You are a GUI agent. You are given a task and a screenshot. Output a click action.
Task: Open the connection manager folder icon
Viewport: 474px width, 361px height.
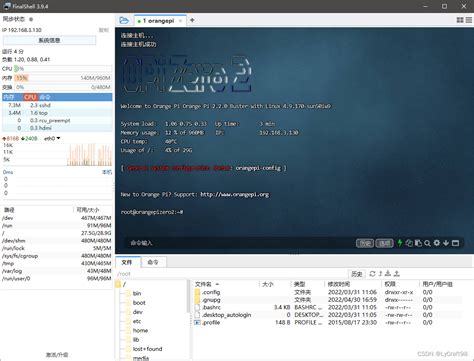(x=124, y=21)
